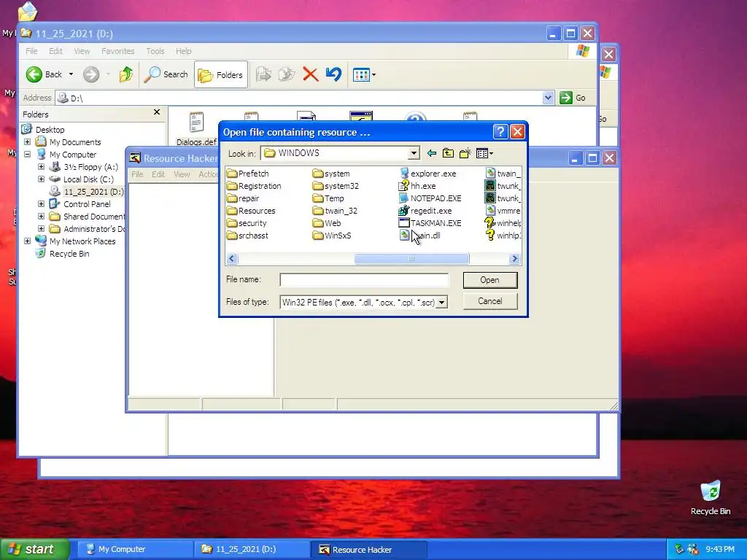Screen dimensions: 747x560
Task: Click the File name input field
Action: (364, 280)
